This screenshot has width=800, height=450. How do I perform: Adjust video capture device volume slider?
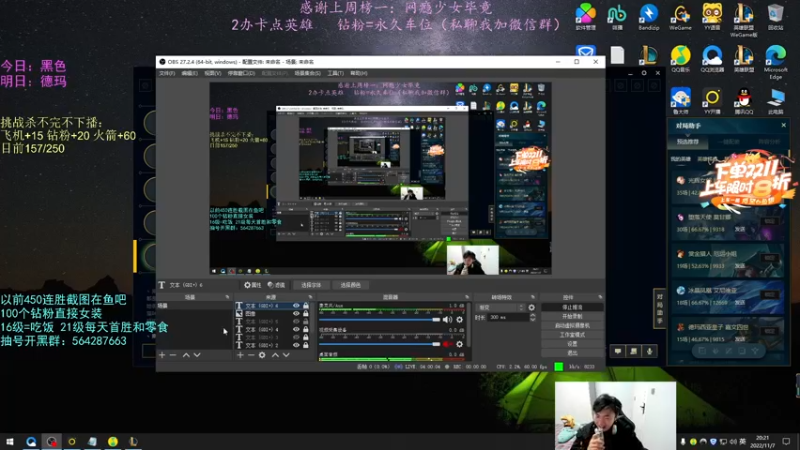point(379,344)
